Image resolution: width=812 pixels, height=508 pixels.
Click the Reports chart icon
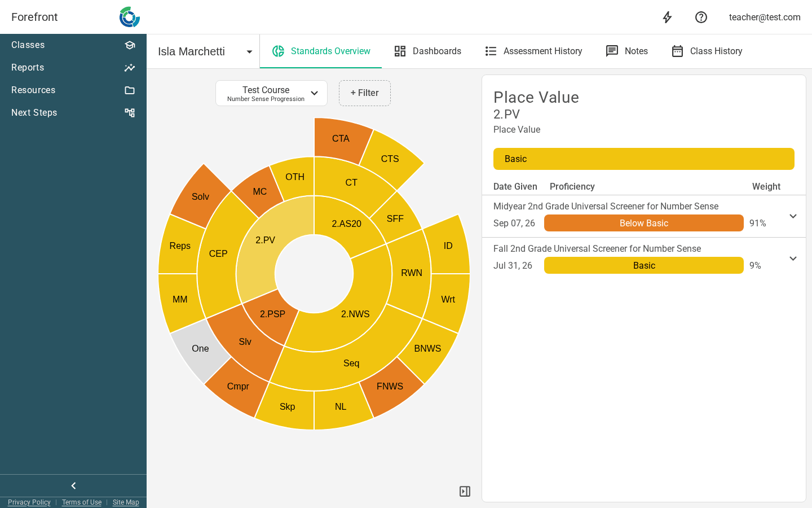(x=130, y=68)
